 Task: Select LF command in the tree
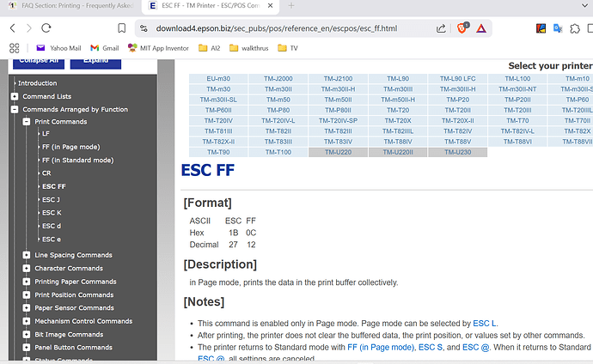46,134
